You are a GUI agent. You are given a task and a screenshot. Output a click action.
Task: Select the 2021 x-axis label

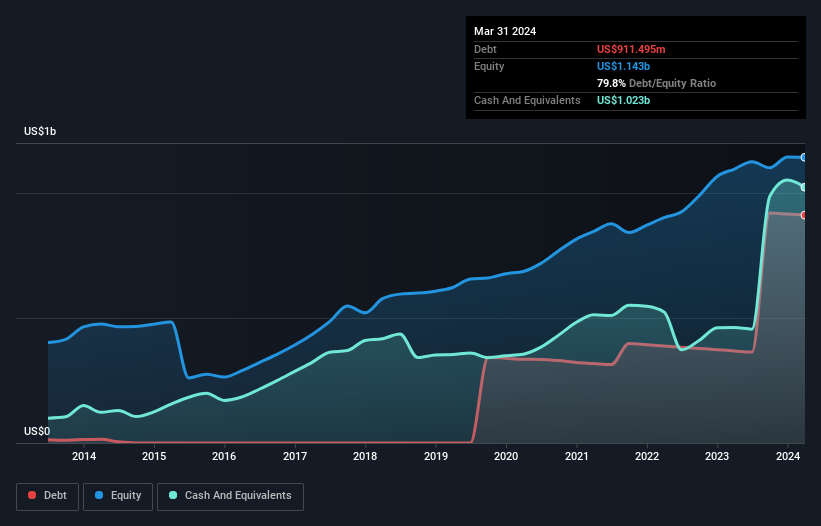click(576, 456)
